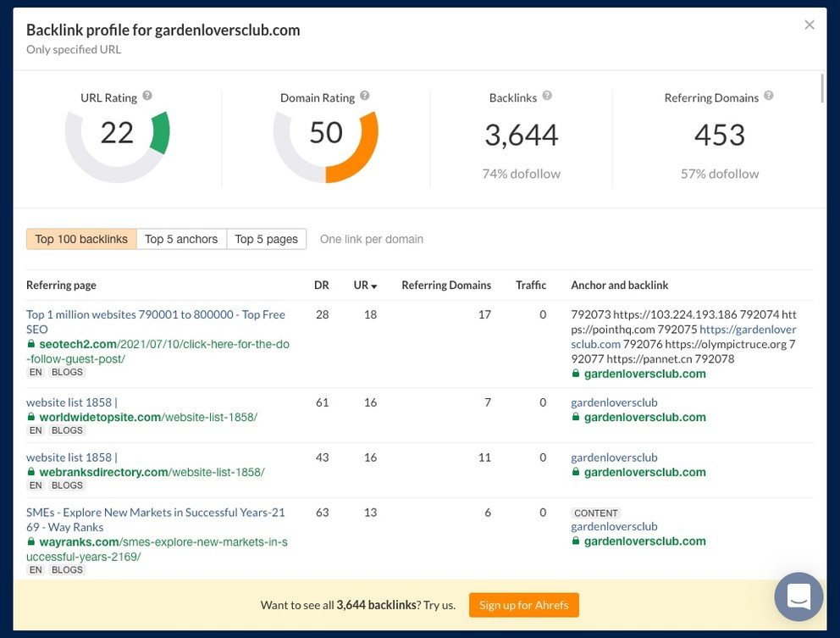Viewport: 840px width, 638px height.
Task: Switch to the Top 5 pages tab
Action: pyautogui.click(x=266, y=239)
